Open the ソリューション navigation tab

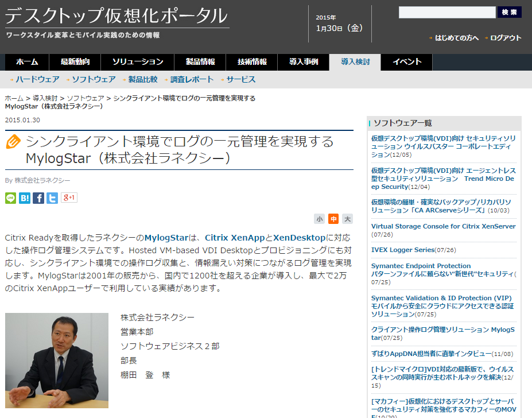(x=138, y=62)
